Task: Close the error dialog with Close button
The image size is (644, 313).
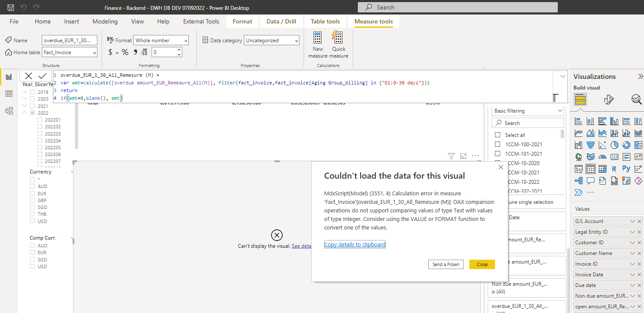Action: pos(482,264)
